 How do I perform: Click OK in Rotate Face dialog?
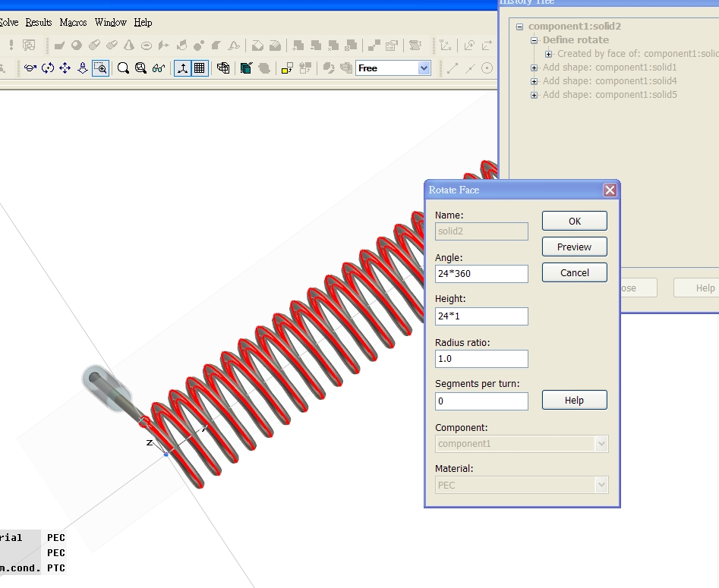tap(575, 221)
